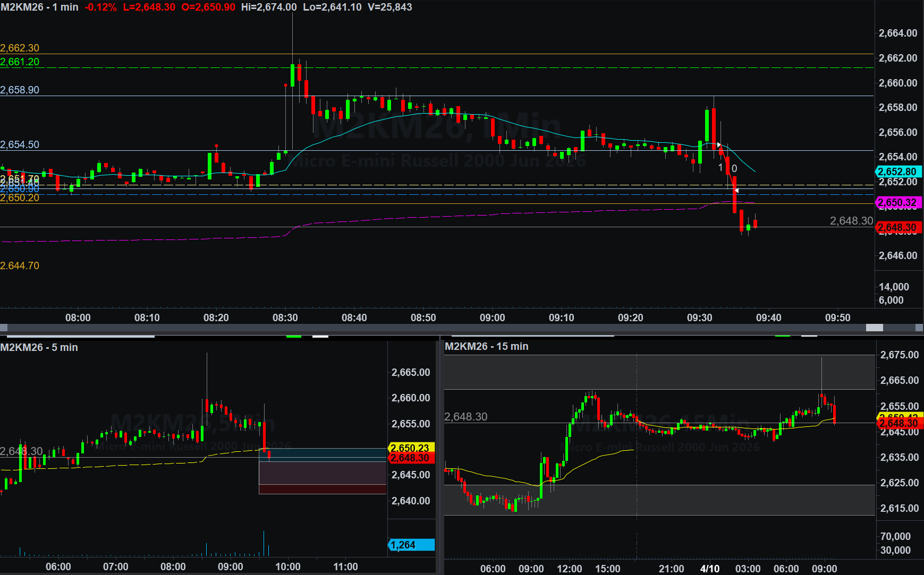Viewport: 924px width, 575px height.
Task: Select the 2,662.30 horizontal level label
Action: 20,48
